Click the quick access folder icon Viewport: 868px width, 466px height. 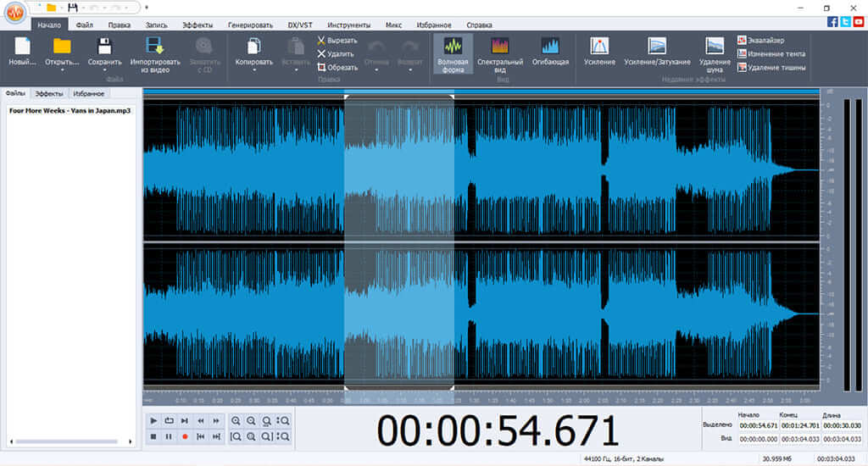[x=51, y=8]
